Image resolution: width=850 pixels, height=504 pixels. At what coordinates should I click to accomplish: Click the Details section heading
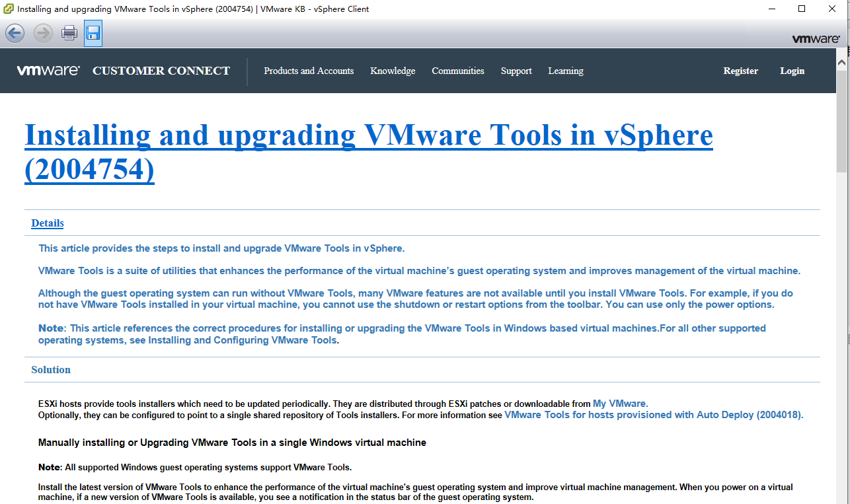click(48, 223)
